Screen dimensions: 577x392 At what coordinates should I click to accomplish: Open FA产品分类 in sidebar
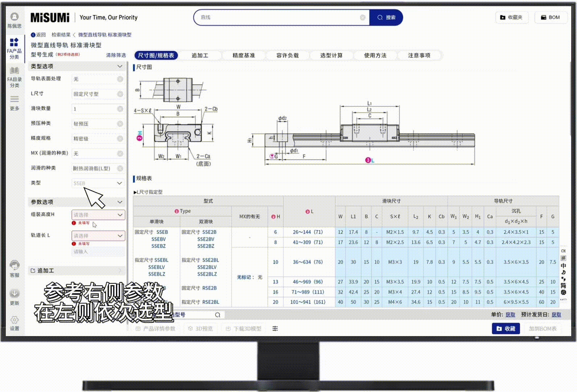click(x=14, y=48)
